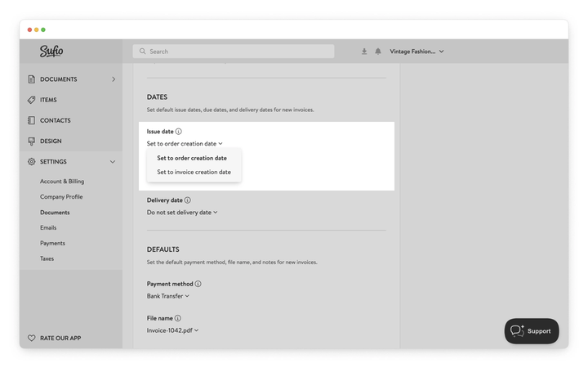Click the heart icon beside Rate Our App
588x368 pixels.
(32, 338)
